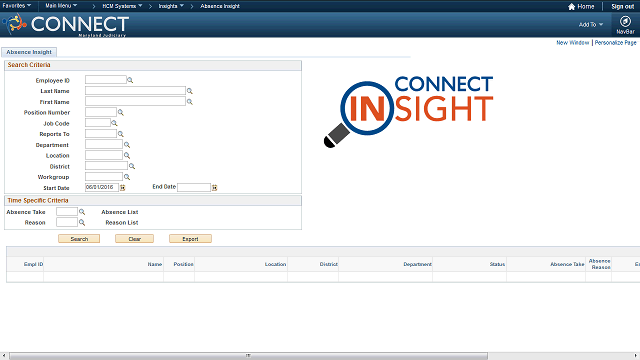Click the Name column header
Image resolution: width=640 pixels, height=360 pixels.
tap(155, 264)
